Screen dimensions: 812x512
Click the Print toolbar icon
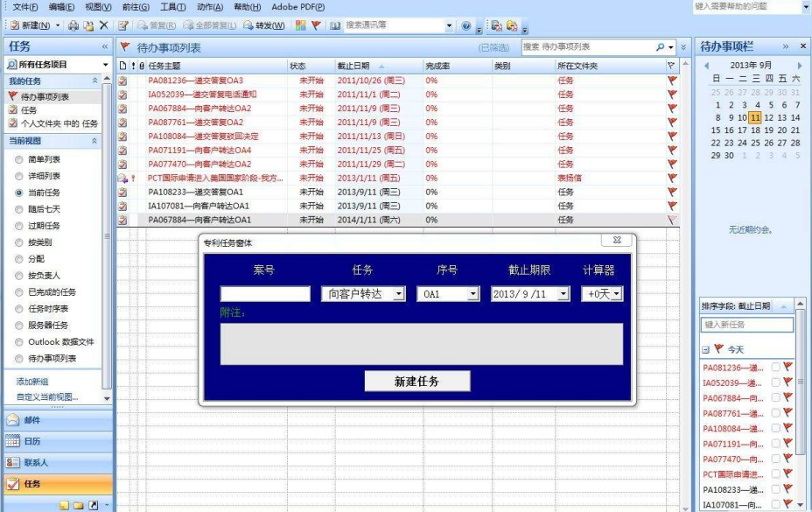point(73,25)
